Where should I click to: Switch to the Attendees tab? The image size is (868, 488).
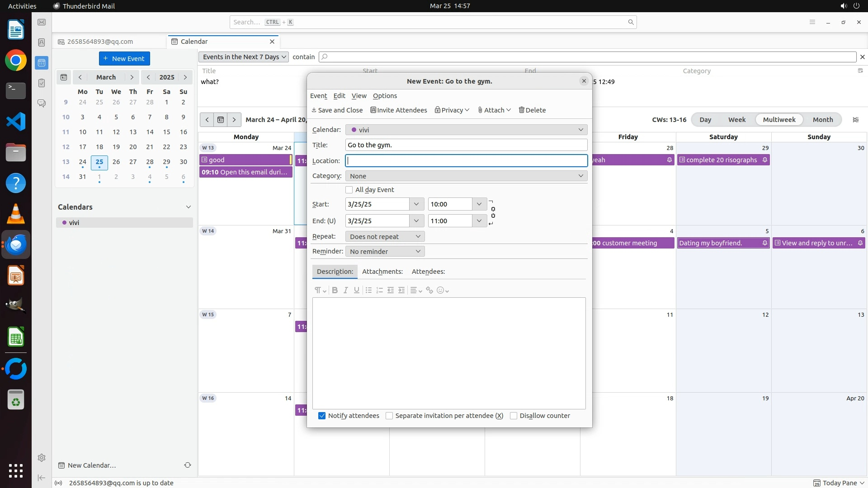tap(428, 272)
